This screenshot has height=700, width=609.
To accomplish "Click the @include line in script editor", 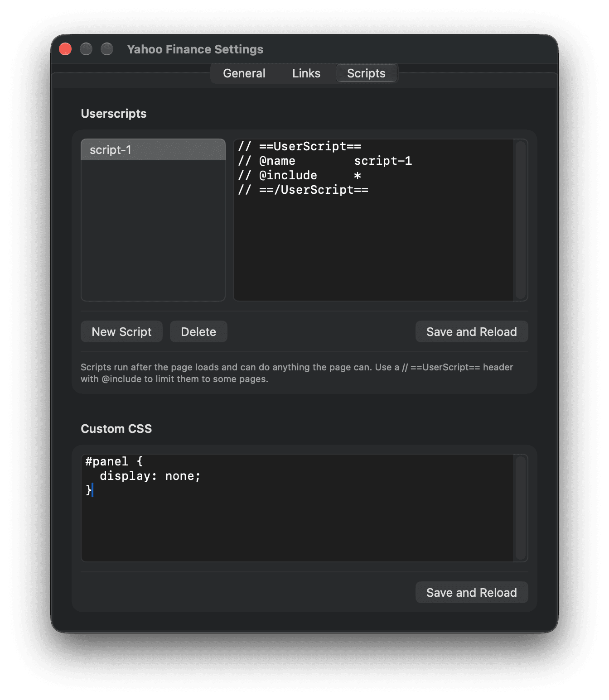I will 300,175.
